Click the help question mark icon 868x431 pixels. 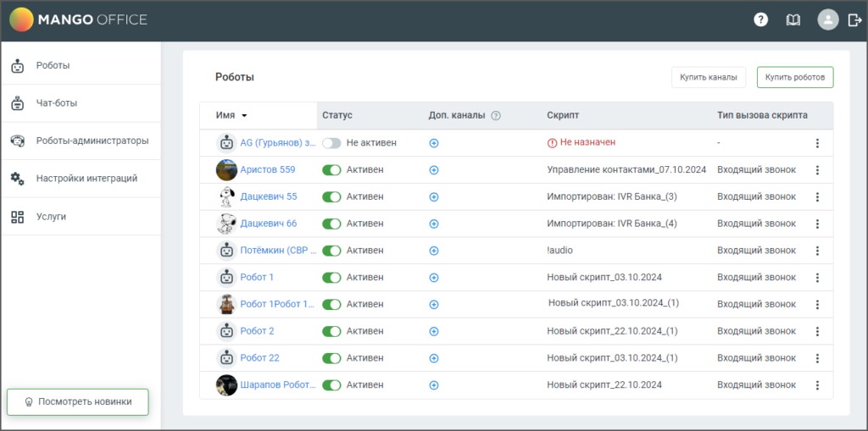point(760,20)
